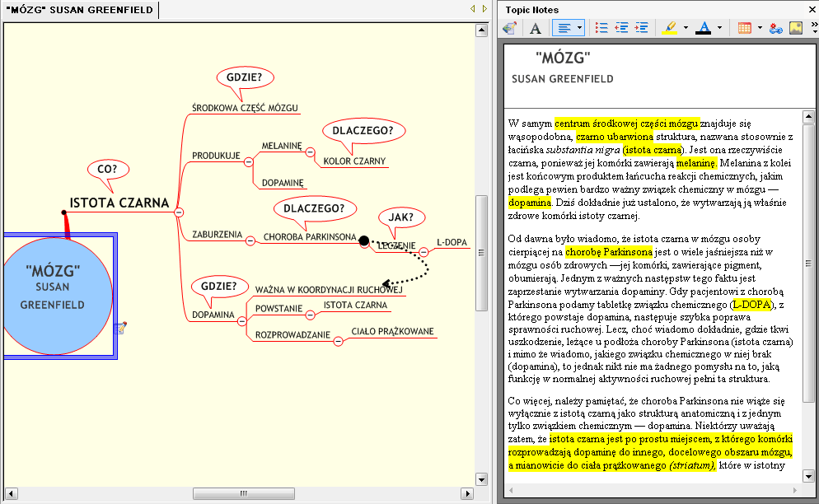Screen dimensions: 819x504
Task: Insert a hyperlink into notes
Action: pyautogui.click(x=775, y=28)
